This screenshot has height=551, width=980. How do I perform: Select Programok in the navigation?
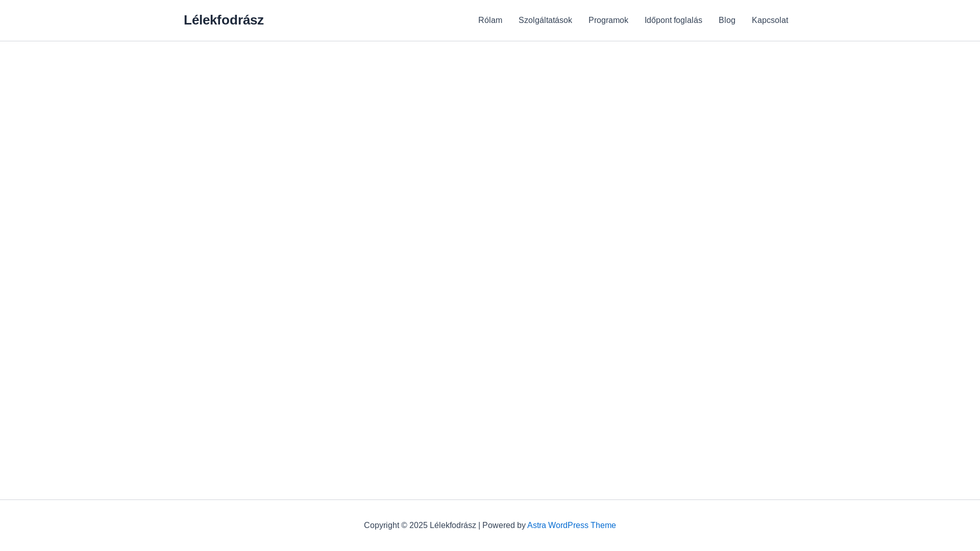[x=608, y=20]
